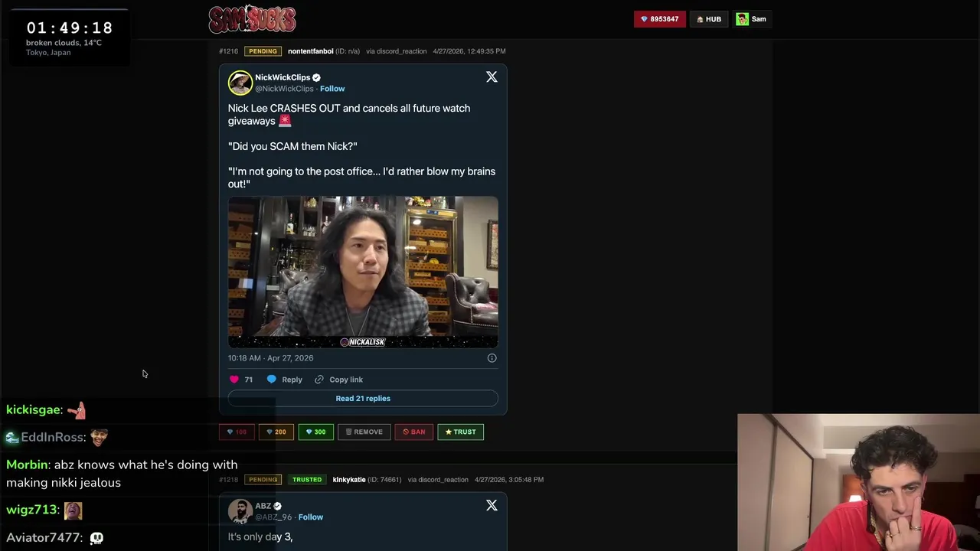The image size is (980, 551).
Task: Click the Aviator7477 chat username
Action: coord(43,538)
